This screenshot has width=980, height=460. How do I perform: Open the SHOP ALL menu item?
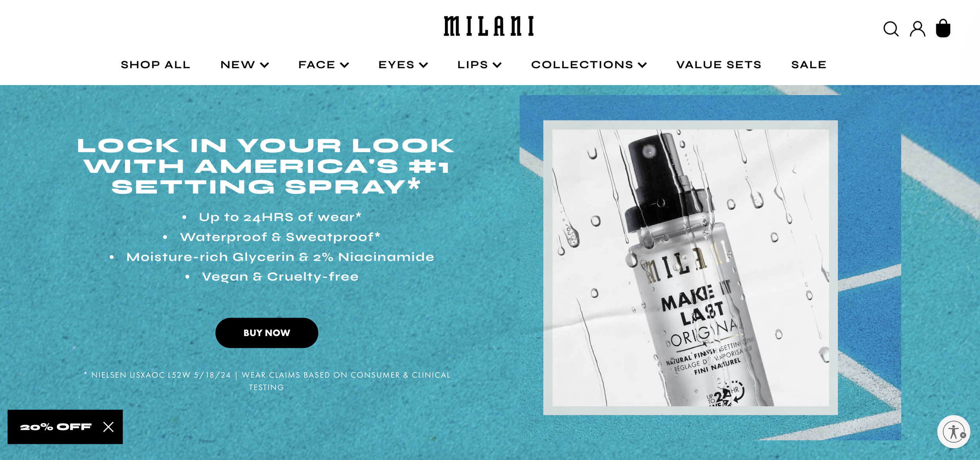point(155,65)
